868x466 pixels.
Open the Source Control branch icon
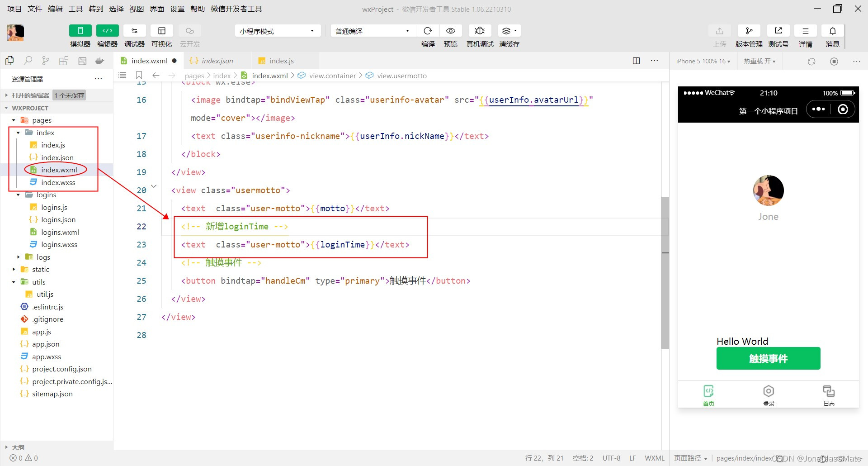[x=46, y=61]
